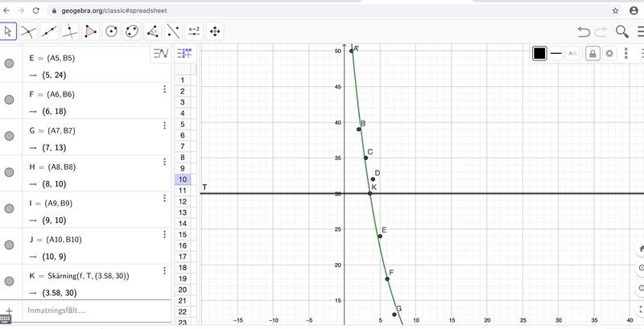Open the options menu for point F
This screenshot has height=329, width=644.
[x=164, y=89]
